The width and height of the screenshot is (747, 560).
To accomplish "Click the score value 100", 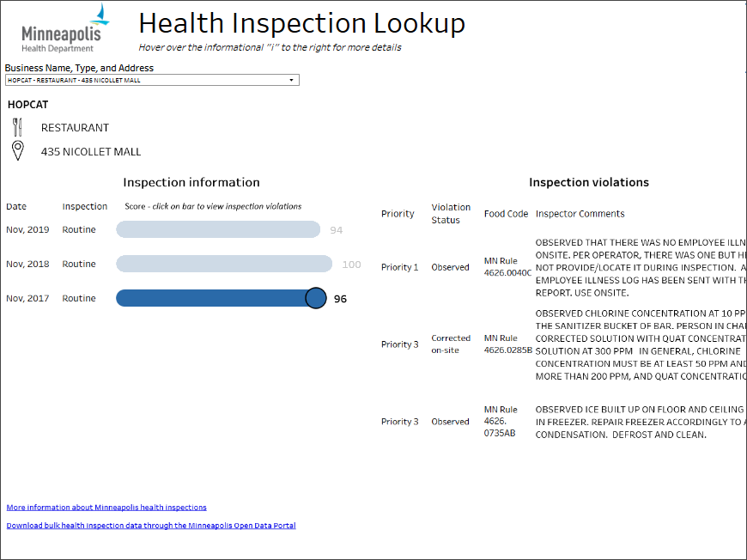I will click(x=351, y=265).
